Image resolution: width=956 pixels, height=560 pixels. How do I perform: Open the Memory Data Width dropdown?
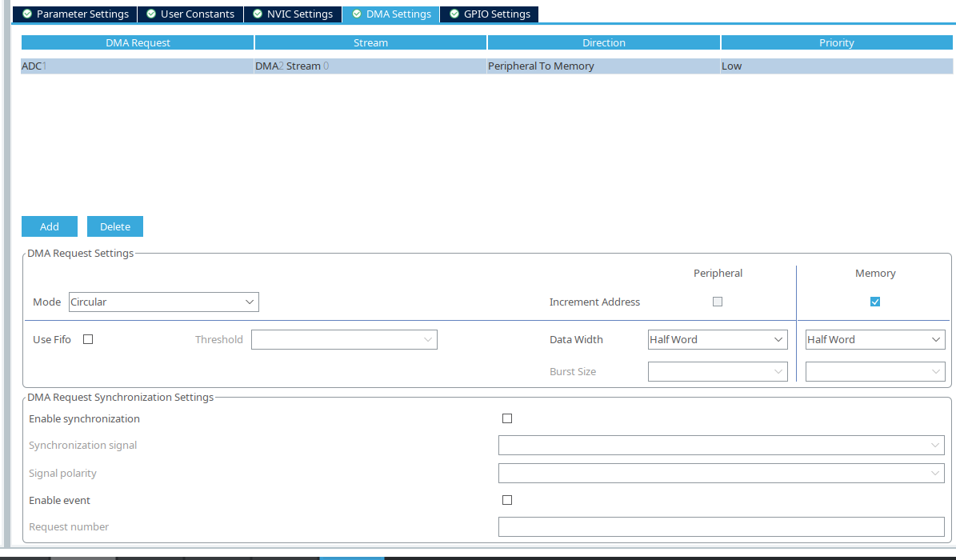point(874,339)
